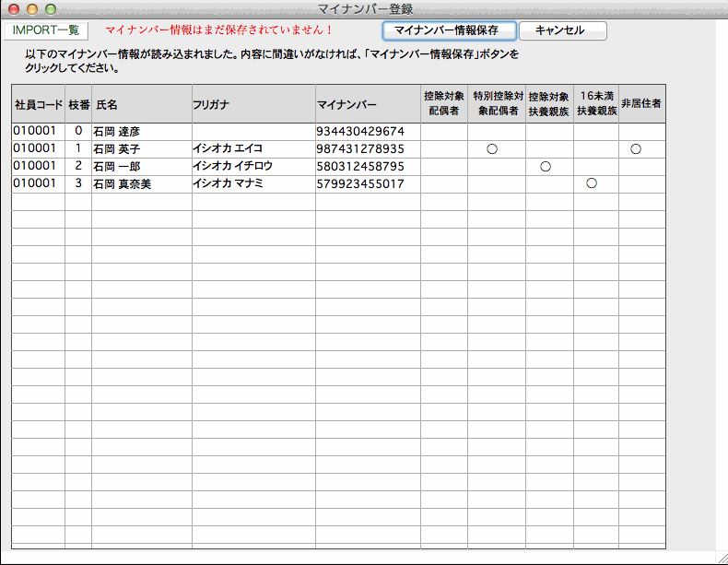Select 枝番 cell 3 in 石岡 真奈美 row
The width and height of the screenshot is (728, 565).
78,183
